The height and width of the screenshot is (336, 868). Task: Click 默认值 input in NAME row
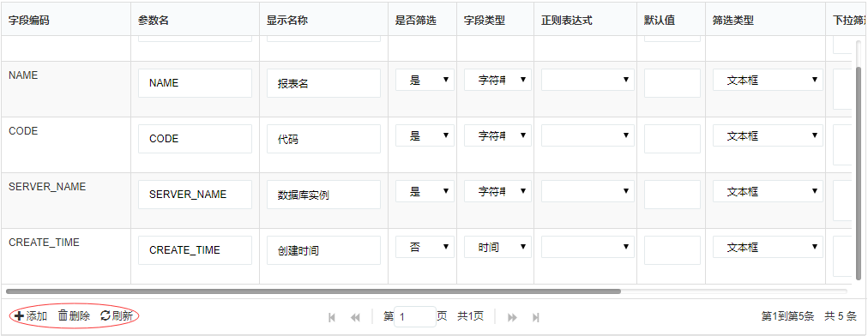click(672, 83)
